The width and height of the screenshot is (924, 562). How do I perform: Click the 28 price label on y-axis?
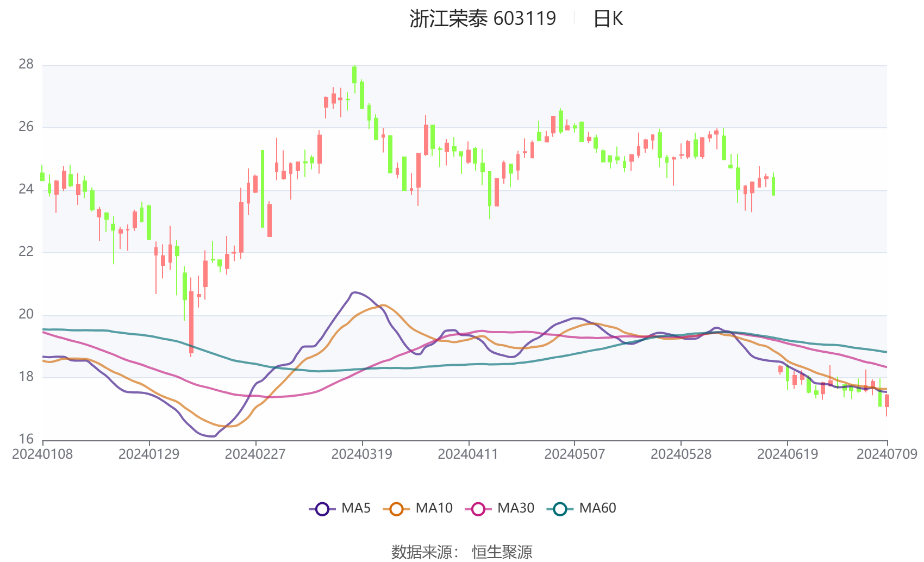(26, 65)
